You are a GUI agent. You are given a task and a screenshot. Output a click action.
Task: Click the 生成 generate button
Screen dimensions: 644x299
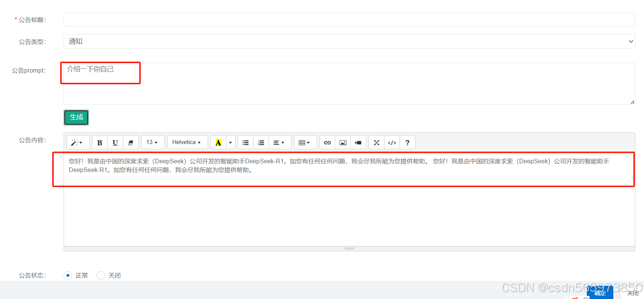[x=76, y=118]
